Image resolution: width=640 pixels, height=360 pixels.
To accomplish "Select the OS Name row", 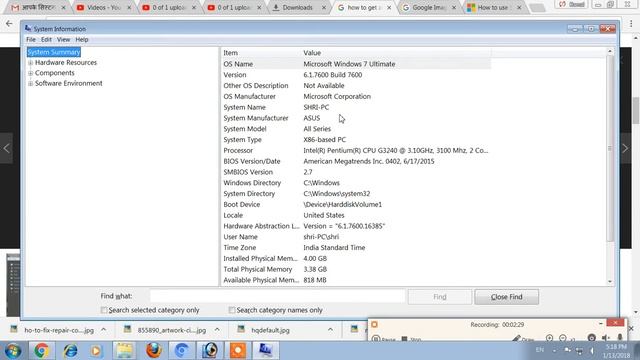I will point(356,64).
